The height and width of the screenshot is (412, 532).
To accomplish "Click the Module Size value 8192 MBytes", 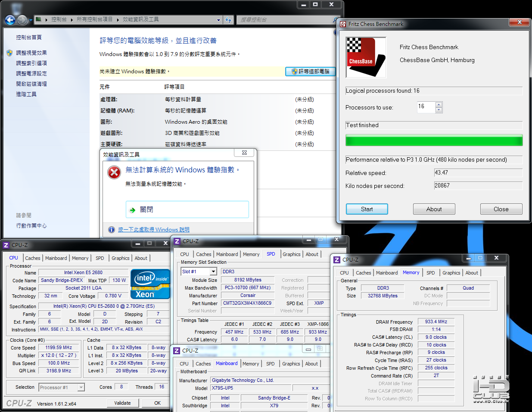I will [248, 280].
